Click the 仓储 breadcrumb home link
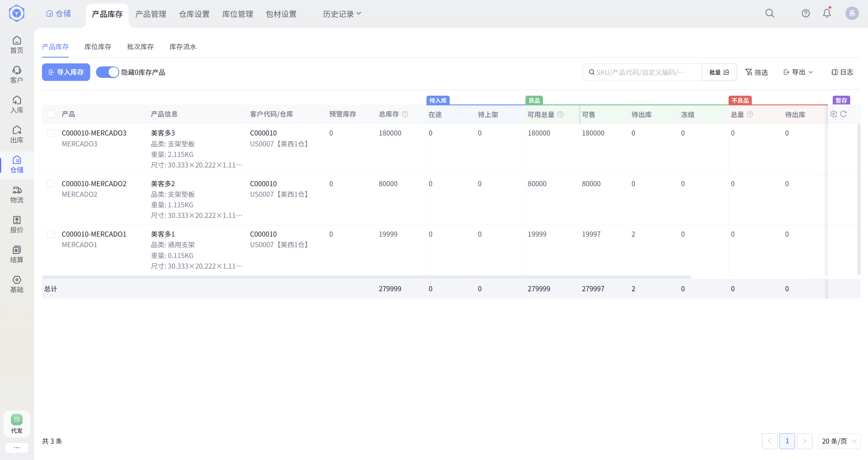868x460 pixels. click(x=59, y=14)
